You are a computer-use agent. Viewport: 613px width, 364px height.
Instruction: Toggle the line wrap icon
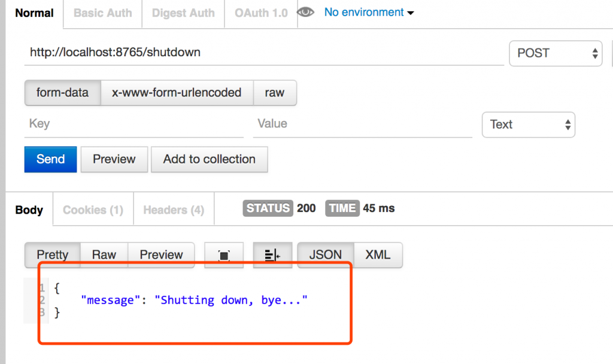(x=272, y=255)
